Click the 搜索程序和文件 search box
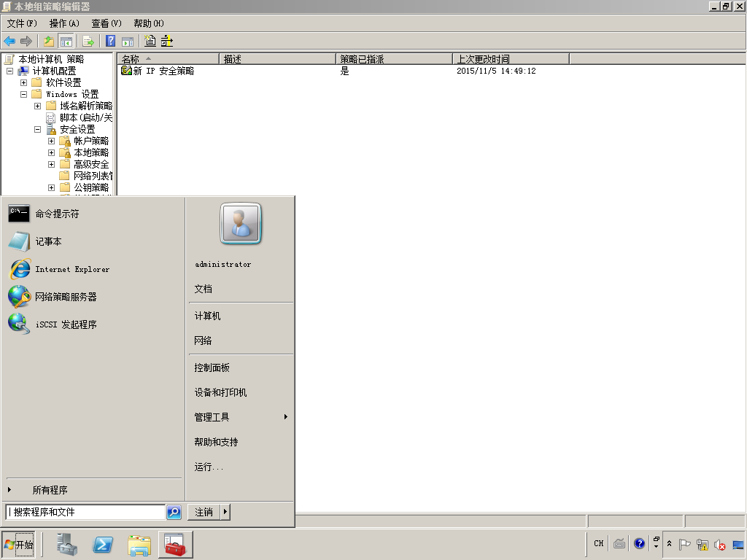This screenshot has height=560, width=747. tap(85, 513)
